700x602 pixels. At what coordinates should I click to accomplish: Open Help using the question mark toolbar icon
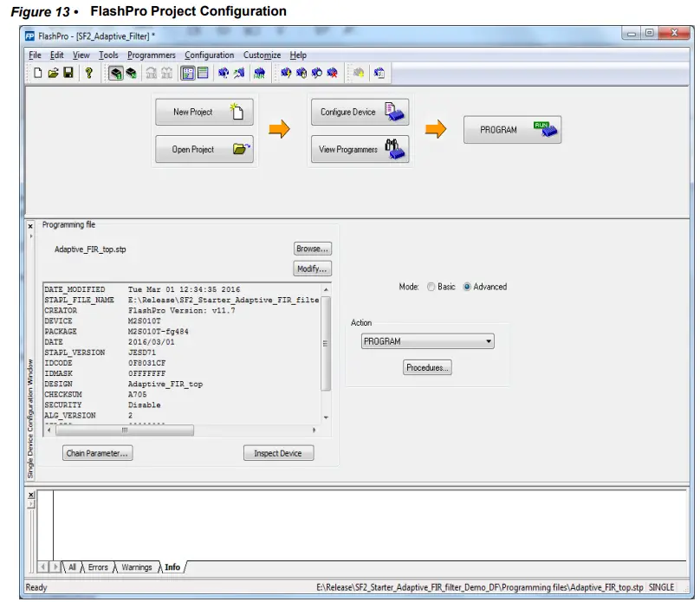click(x=88, y=73)
